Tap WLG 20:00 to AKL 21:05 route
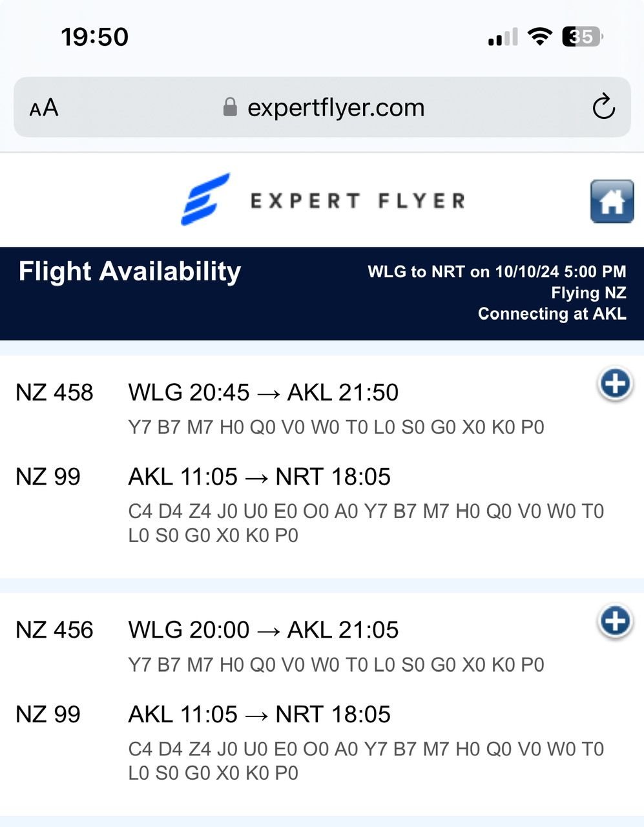The height and width of the screenshot is (827, 644). pos(263,630)
